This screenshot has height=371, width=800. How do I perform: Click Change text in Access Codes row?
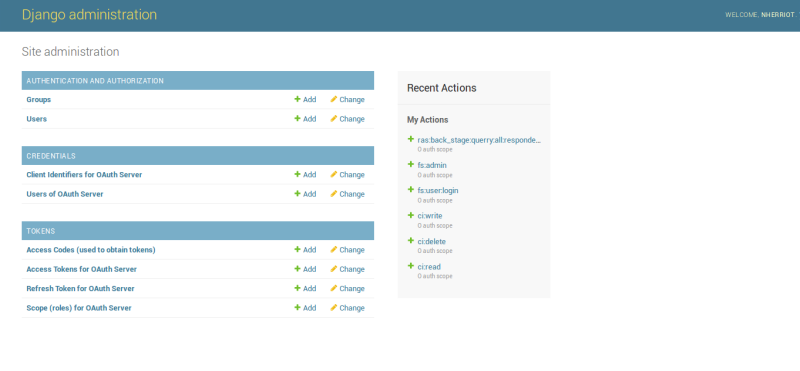pyautogui.click(x=352, y=250)
